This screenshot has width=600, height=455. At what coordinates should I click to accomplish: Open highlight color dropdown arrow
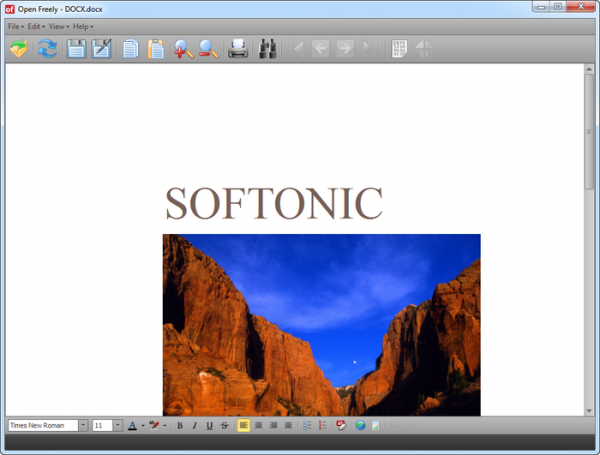tap(165, 426)
